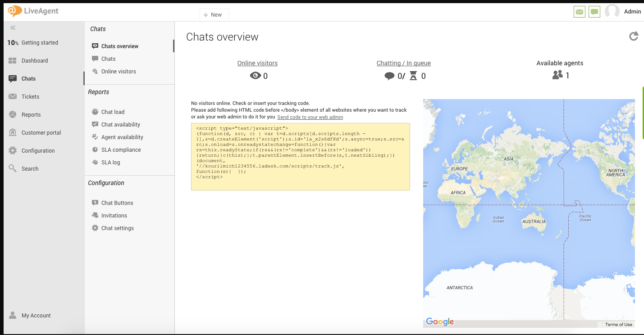The width and height of the screenshot is (644, 335).
Task: Select the Chat load report
Action: [113, 112]
